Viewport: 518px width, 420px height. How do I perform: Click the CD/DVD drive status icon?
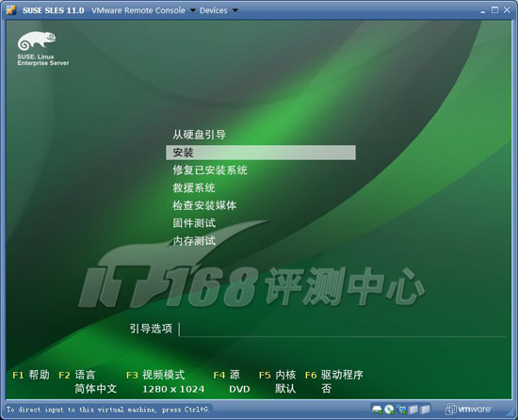pyautogui.click(x=390, y=410)
